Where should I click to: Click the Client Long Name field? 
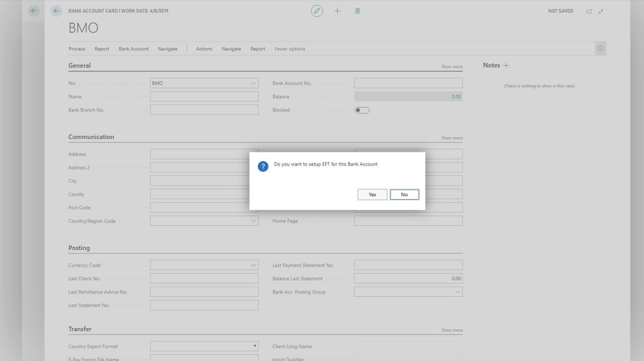408,346
